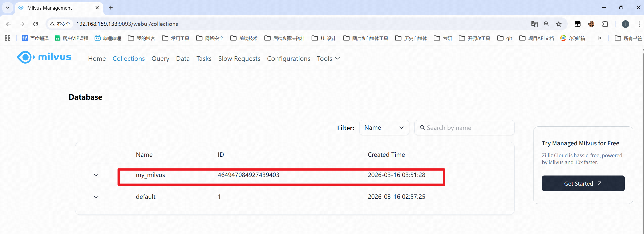Open the Tools dropdown menu
This screenshot has height=234, width=644.
(328, 58)
